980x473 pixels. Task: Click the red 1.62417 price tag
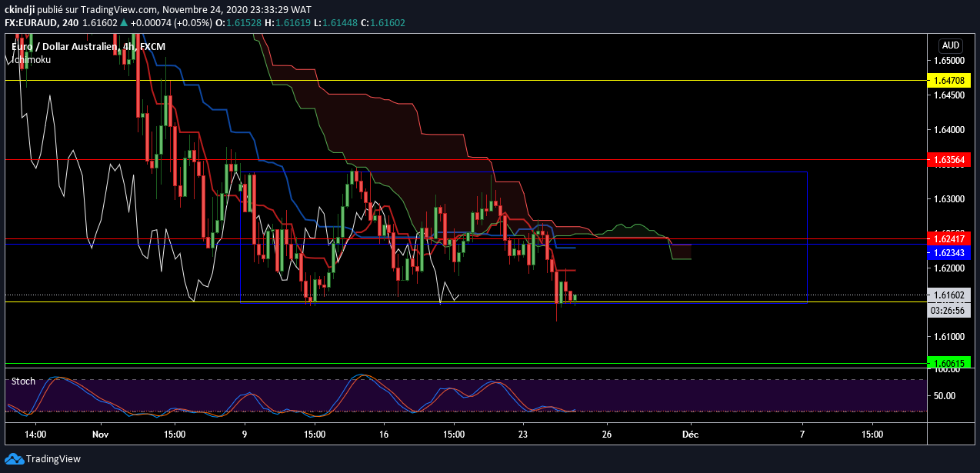[950, 239]
